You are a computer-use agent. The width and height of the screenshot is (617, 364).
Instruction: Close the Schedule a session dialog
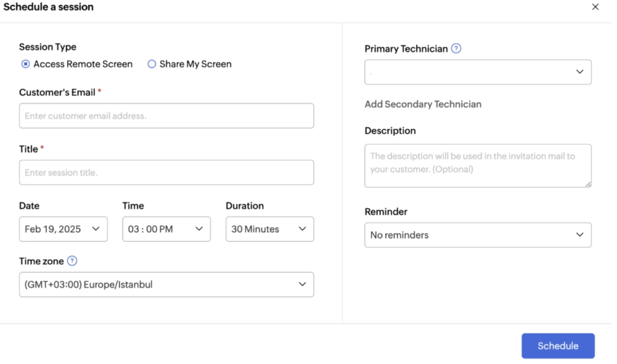click(x=595, y=7)
